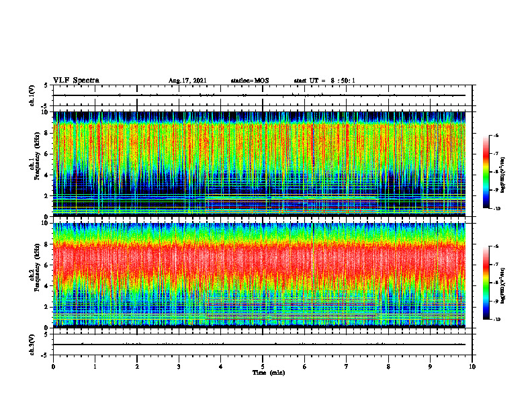Click ch.1 frequency axis tick "8"
Image resolution: width=532 pixels, height=411 pixels.
click(47, 133)
